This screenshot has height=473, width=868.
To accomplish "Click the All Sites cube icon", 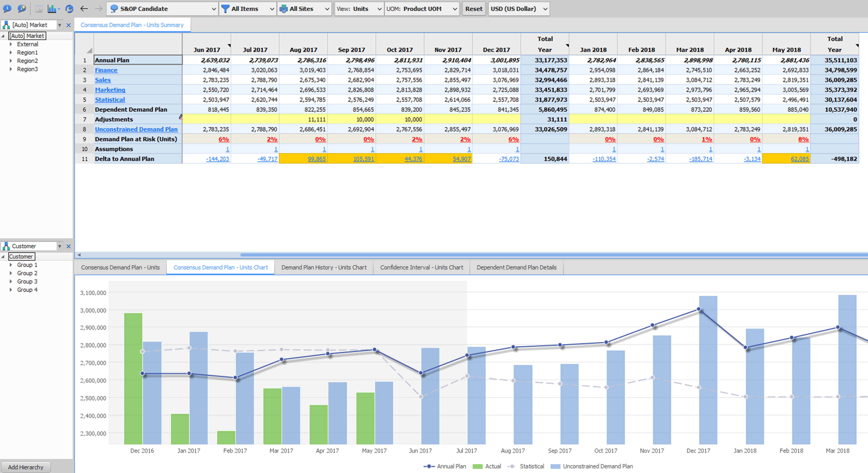I will pyautogui.click(x=283, y=9).
